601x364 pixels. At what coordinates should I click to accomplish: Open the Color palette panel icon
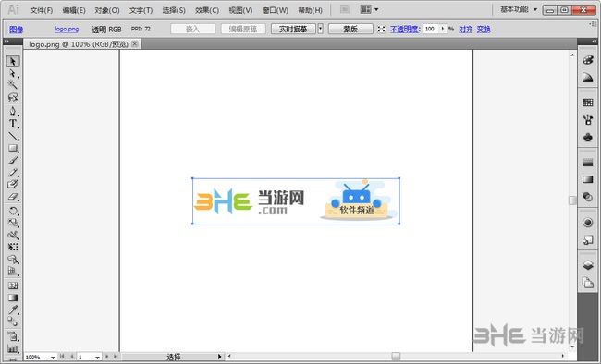587,60
